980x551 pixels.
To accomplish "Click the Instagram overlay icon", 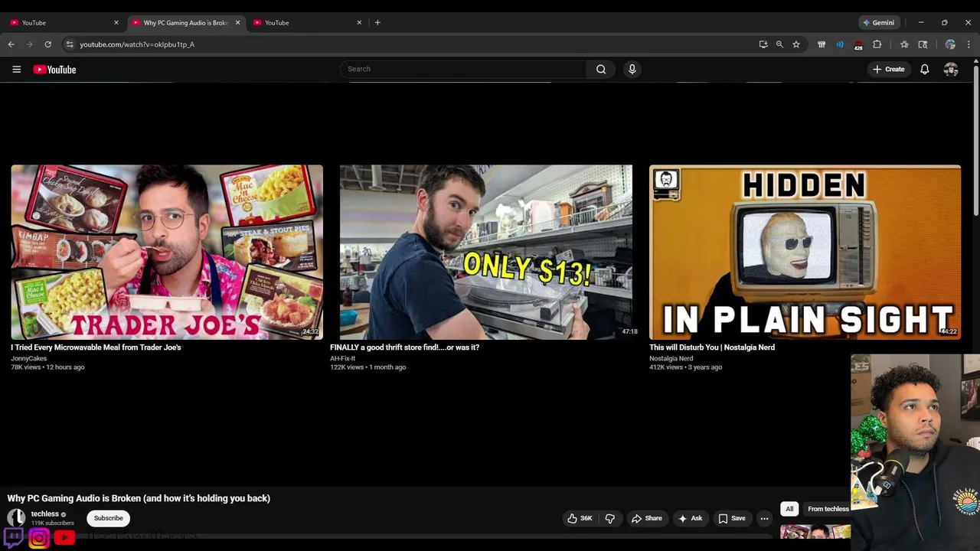I will [39, 538].
